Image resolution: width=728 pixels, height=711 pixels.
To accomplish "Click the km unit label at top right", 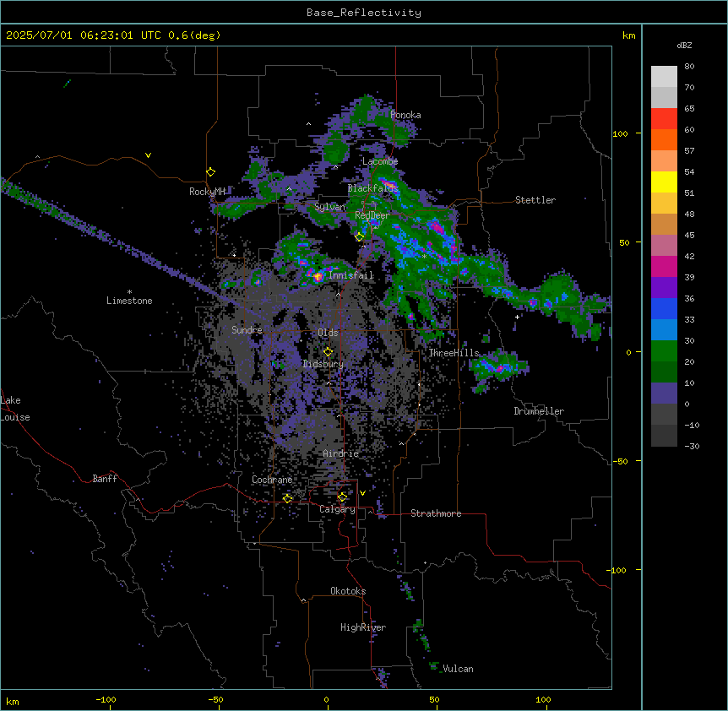I will coord(628,35).
